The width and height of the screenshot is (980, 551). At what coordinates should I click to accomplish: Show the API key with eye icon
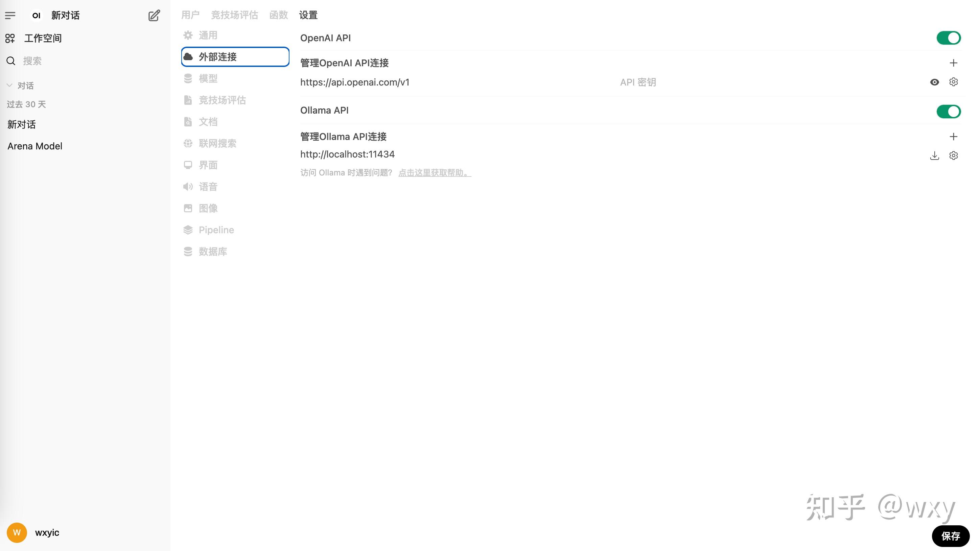pyautogui.click(x=934, y=82)
